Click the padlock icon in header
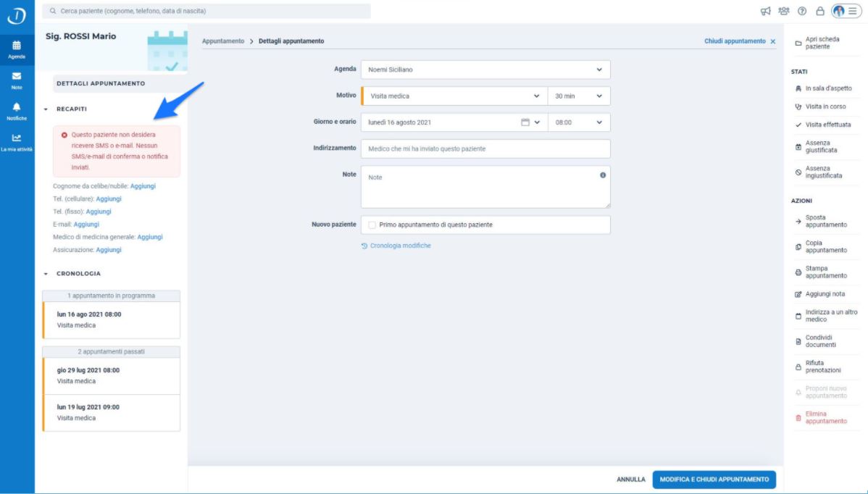868x494 pixels. point(820,11)
